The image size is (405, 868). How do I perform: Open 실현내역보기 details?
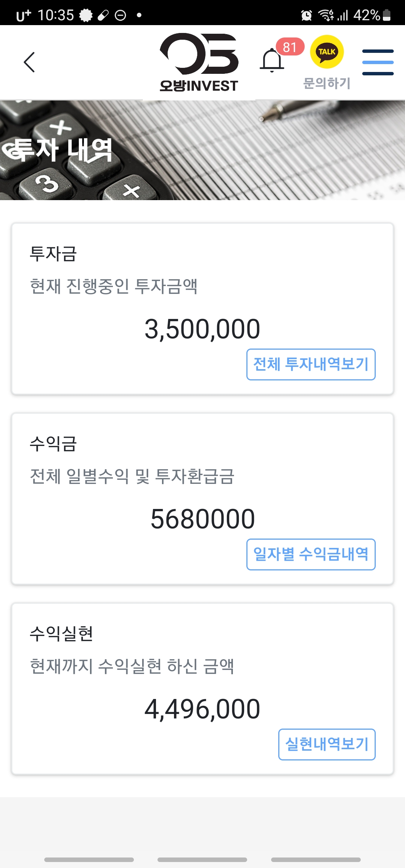coord(327,744)
